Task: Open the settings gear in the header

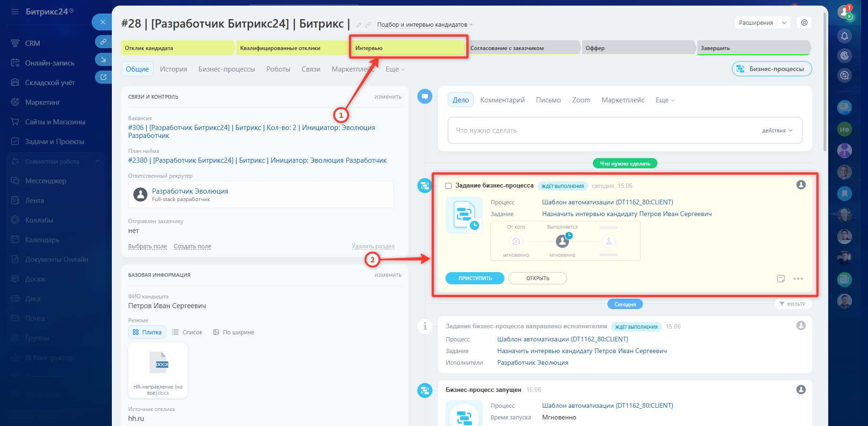Action: pyautogui.click(x=804, y=22)
